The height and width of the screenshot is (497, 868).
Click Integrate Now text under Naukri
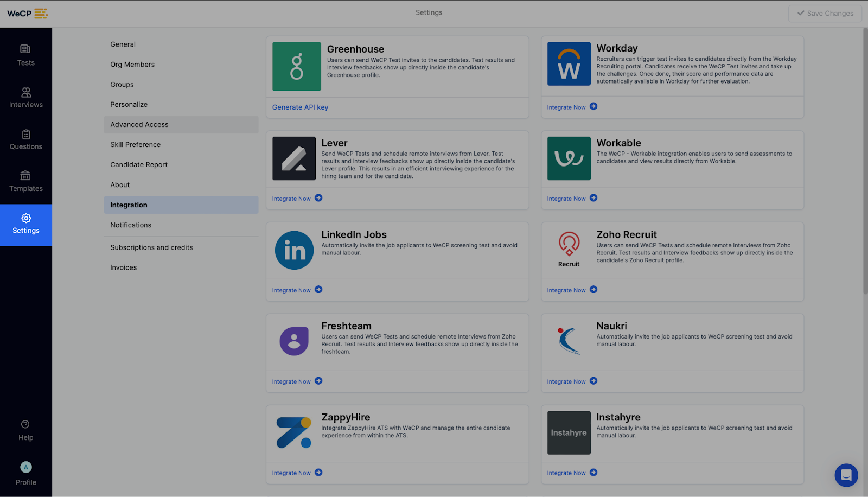pos(566,382)
